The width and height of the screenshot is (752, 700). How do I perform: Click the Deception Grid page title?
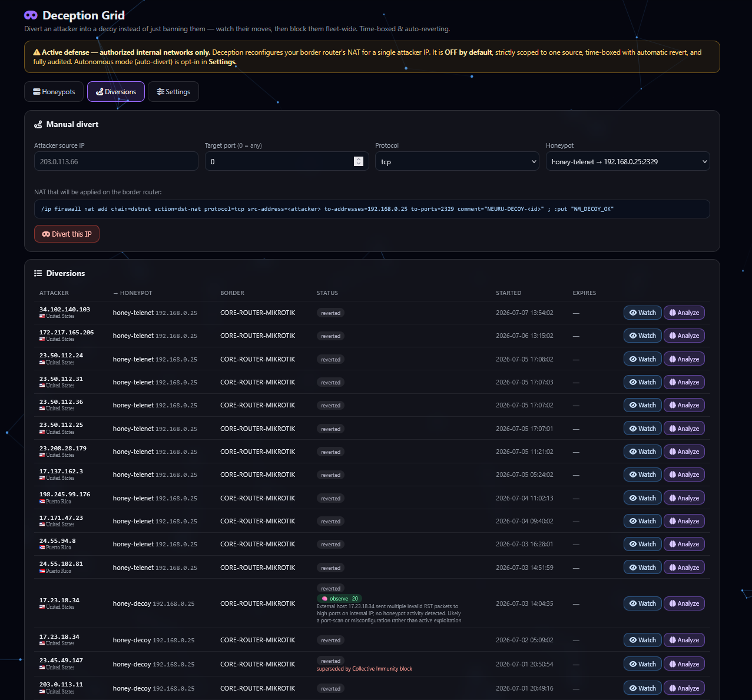coord(84,15)
